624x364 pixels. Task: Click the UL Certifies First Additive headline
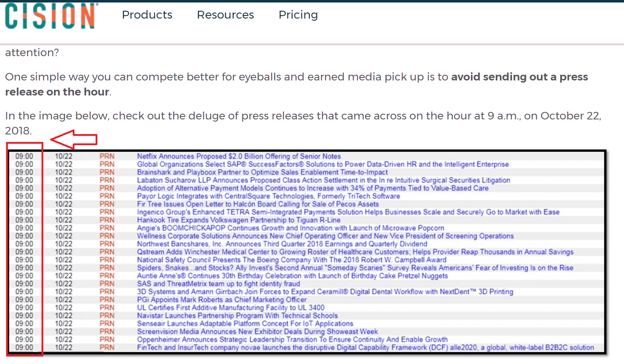[231, 308]
